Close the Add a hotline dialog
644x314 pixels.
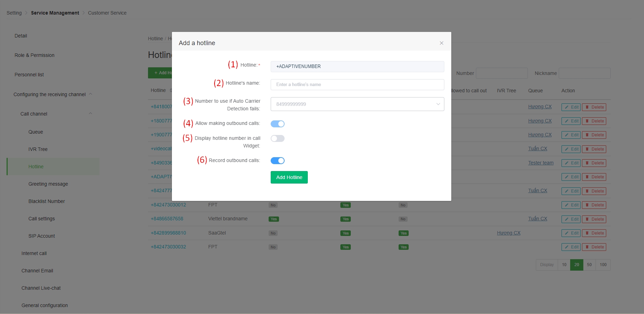point(441,43)
